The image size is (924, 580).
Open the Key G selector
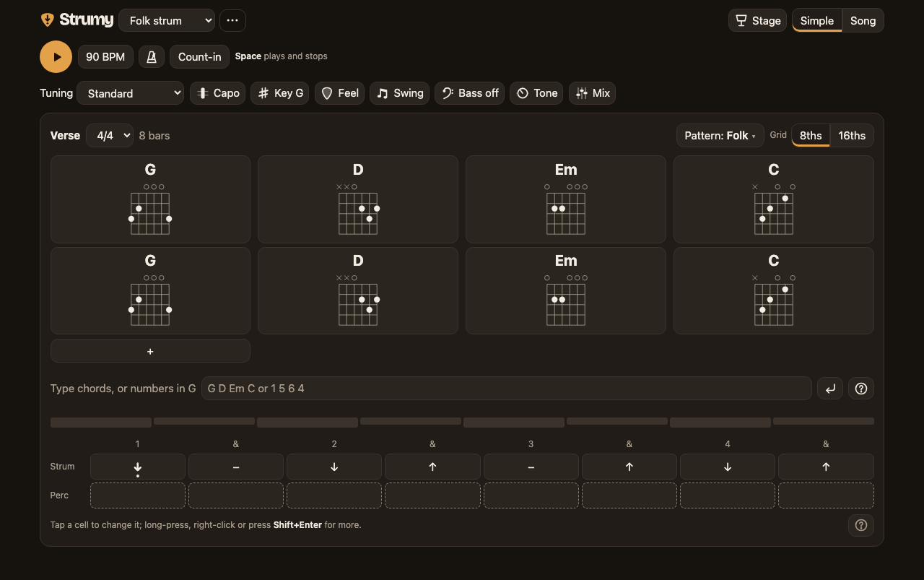(x=280, y=93)
